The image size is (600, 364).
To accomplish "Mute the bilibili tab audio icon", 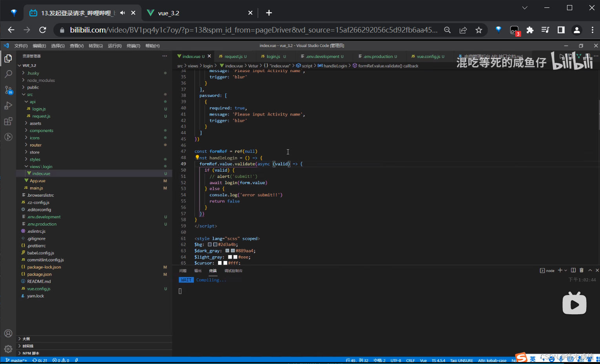I will (122, 13).
